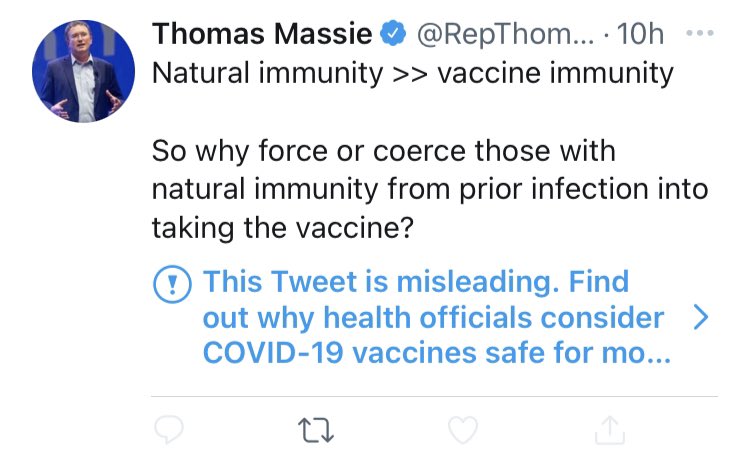Click 'out why health officials consider' line

click(x=433, y=317)
